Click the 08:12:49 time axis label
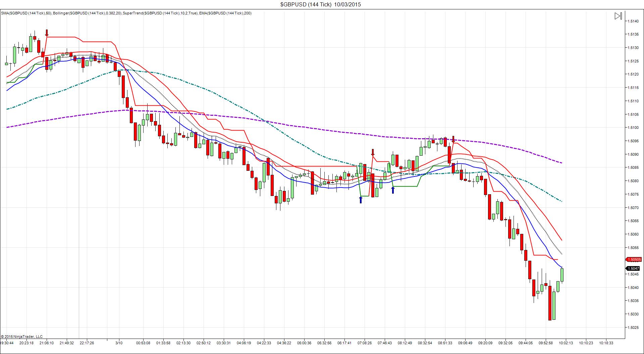 [x=405, y=343]
